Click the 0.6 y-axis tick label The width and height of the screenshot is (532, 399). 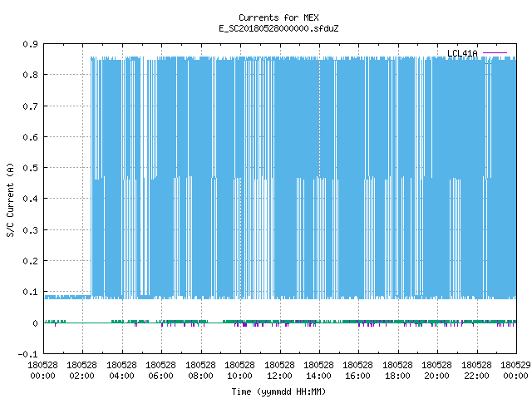pyautogui.click(x=31, y=137)
